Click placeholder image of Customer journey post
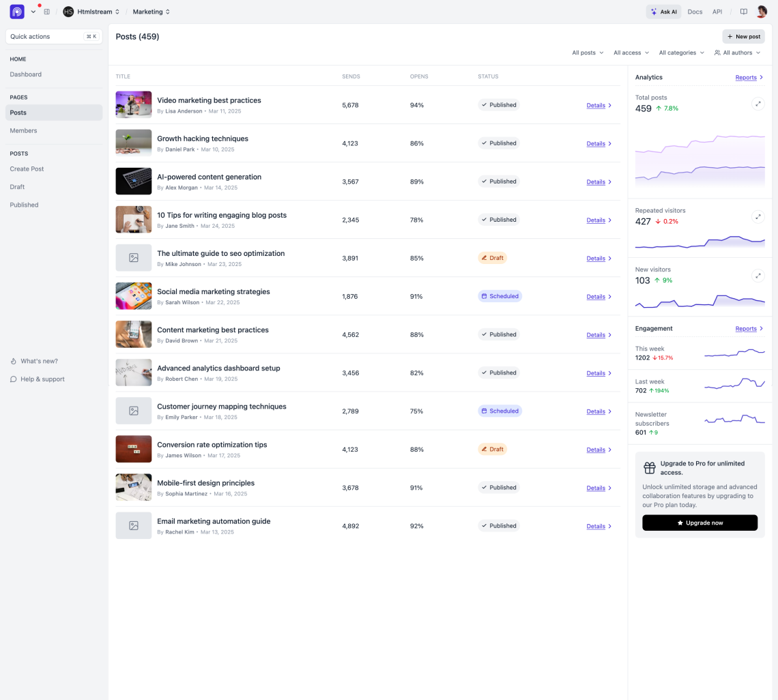Viewport: 778px width, 700px height. (134, 411)
